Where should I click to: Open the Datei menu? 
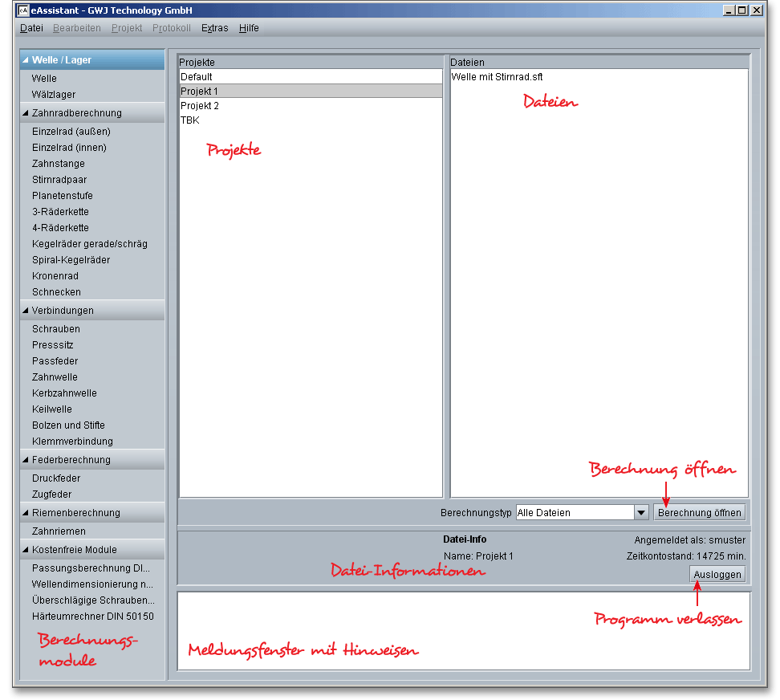tap(31, 28)
